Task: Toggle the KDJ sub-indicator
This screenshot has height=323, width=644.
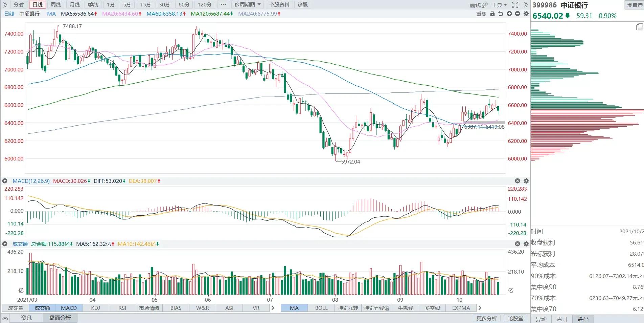Action: 96,308
